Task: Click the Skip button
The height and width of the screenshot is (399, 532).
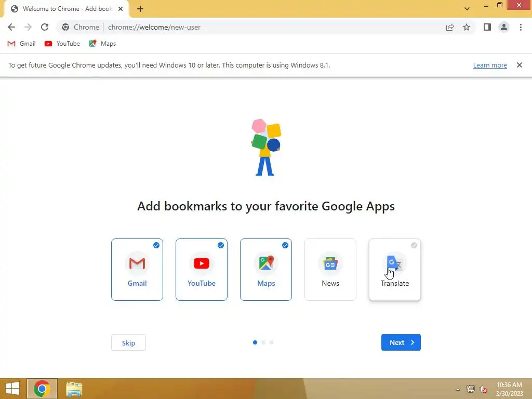Action: coord(129,343)
